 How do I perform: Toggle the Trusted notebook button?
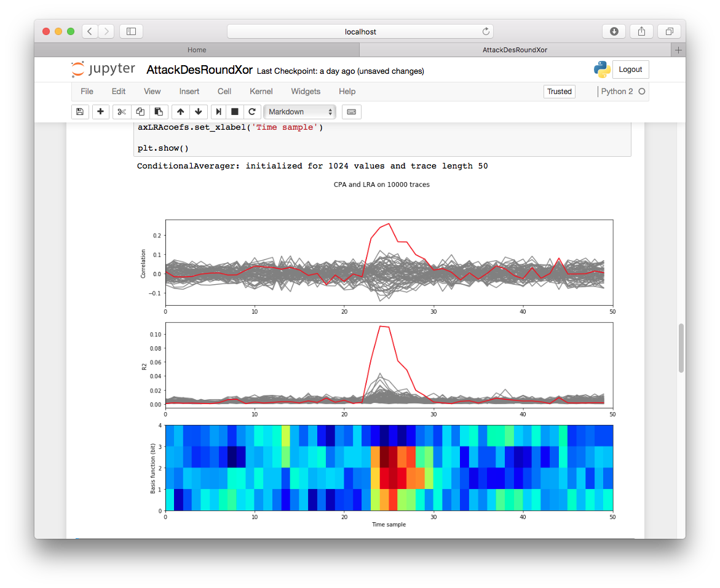click(560, 92)
